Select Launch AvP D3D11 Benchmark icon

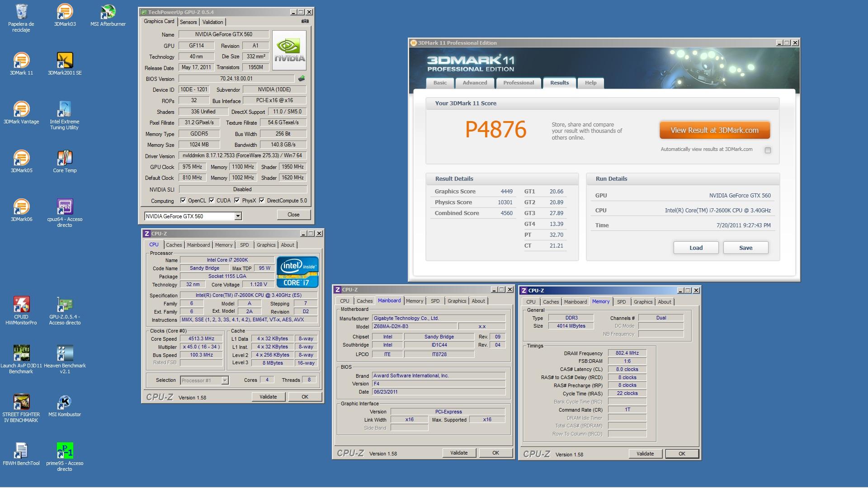tap(21, 360)
